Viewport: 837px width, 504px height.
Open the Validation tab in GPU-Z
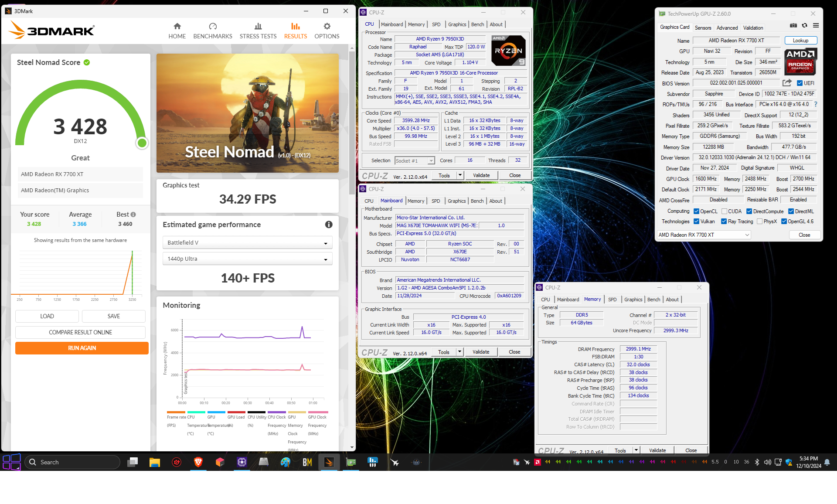click(x=753, y=27)
